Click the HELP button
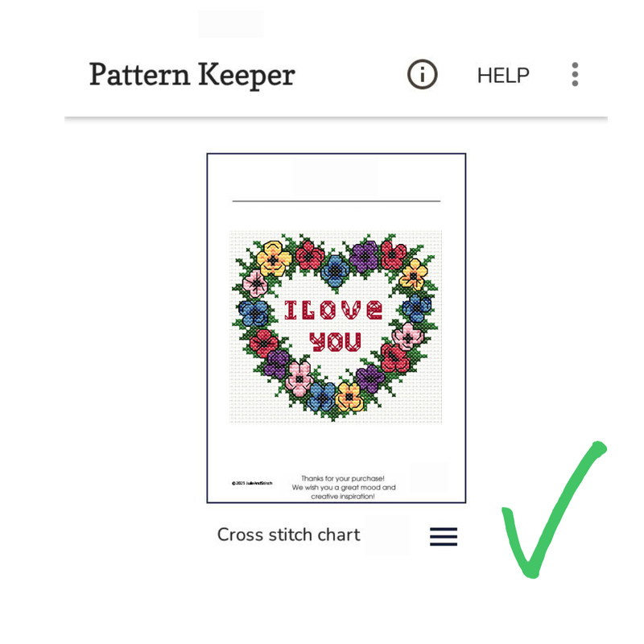 click(x=503, y=76)
